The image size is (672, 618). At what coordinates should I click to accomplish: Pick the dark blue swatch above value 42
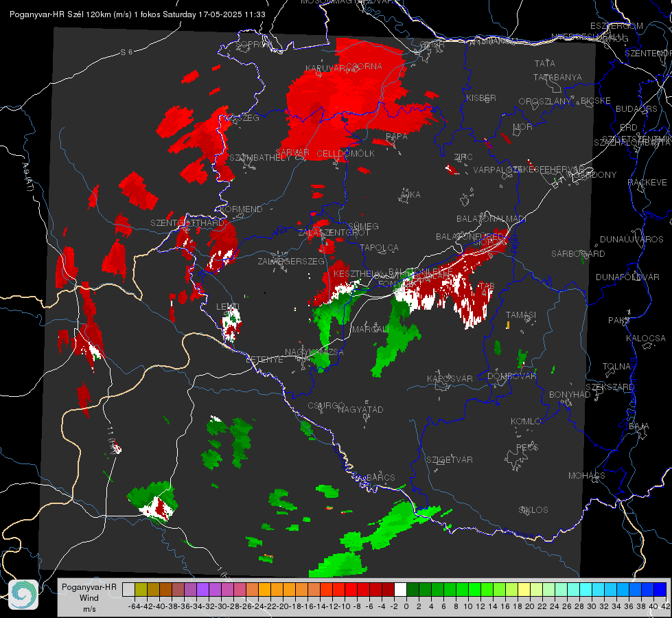point(660,589)
